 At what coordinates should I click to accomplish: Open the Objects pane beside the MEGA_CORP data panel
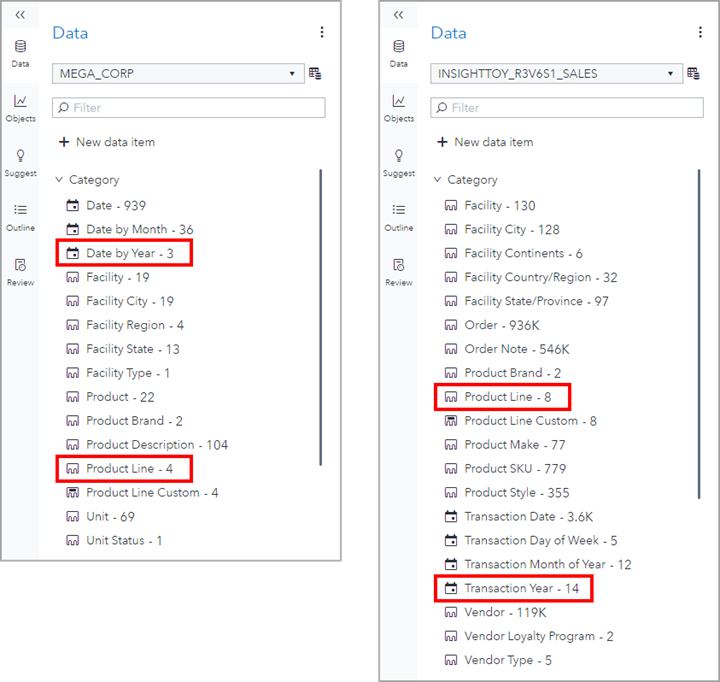(20, 106)
